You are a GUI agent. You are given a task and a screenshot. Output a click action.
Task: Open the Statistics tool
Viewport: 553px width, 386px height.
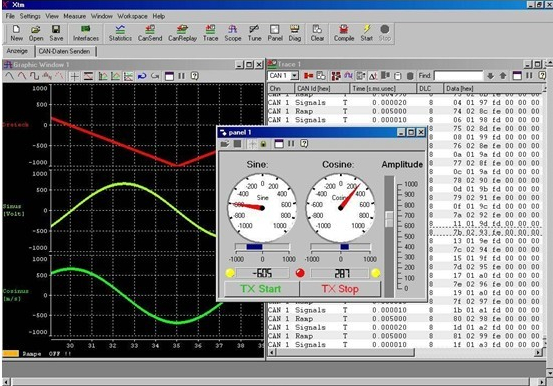tap(120, 33)
